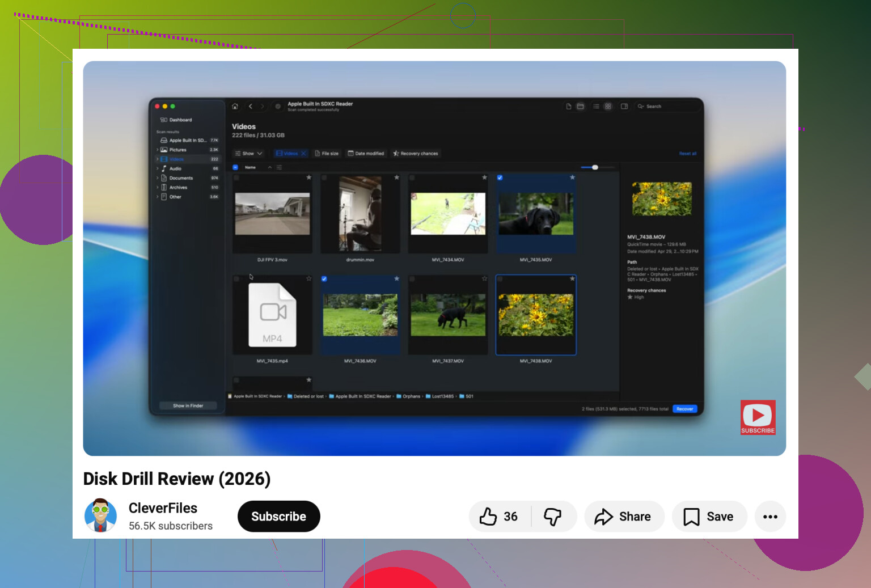This screenshot has width=871, height=588.
Task: Check the MVI_7434.MOV checkbox
Action: [x=412, y=178]
